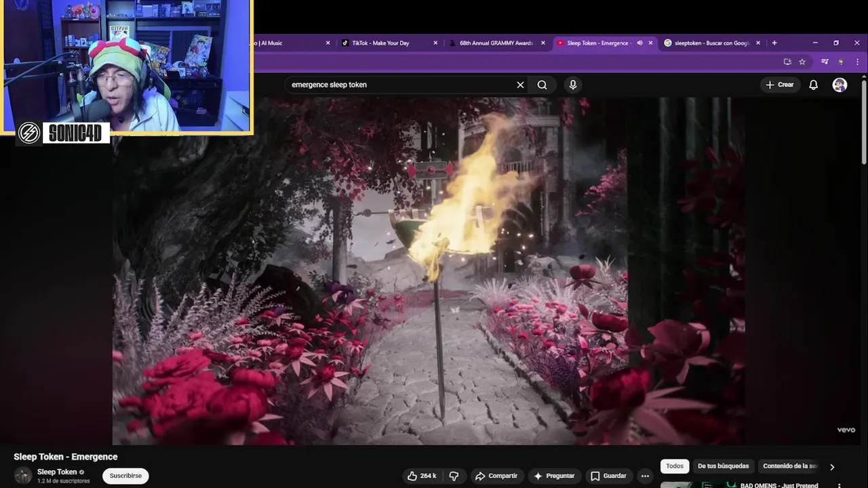
Task: Switch to 68th Annual GRAMMY Awards tab
Action: pos(496,43)
